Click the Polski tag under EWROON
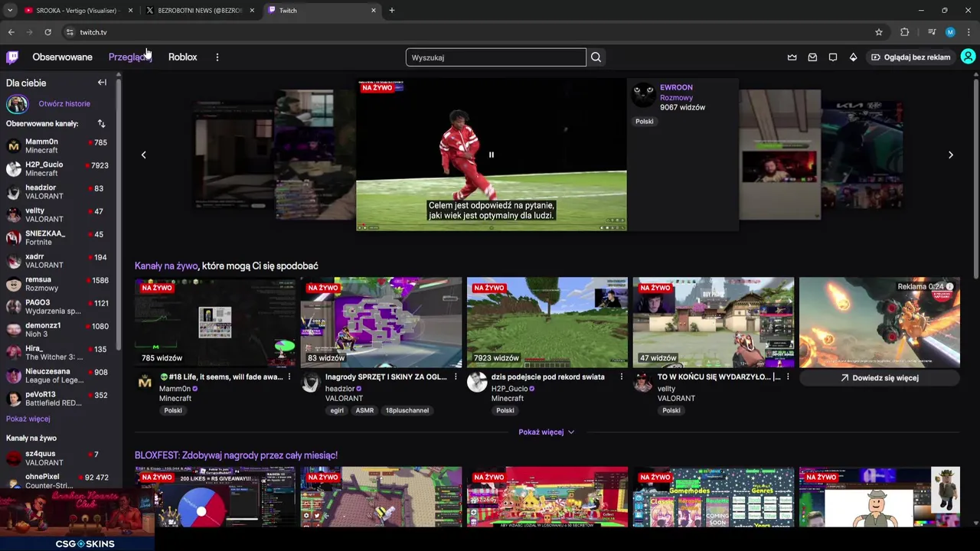This screenshot has width=980, height=551. click(x=644, y=121)
